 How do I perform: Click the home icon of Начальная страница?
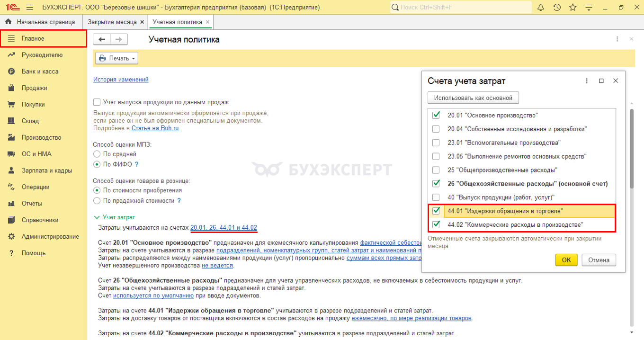8,22
